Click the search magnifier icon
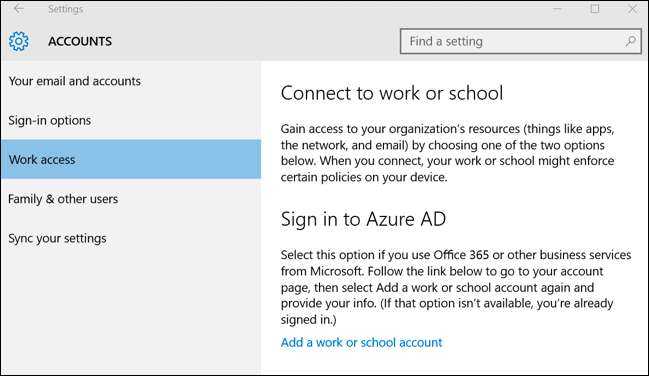Screen dimensions: 649x376 [x=630, y=41]
